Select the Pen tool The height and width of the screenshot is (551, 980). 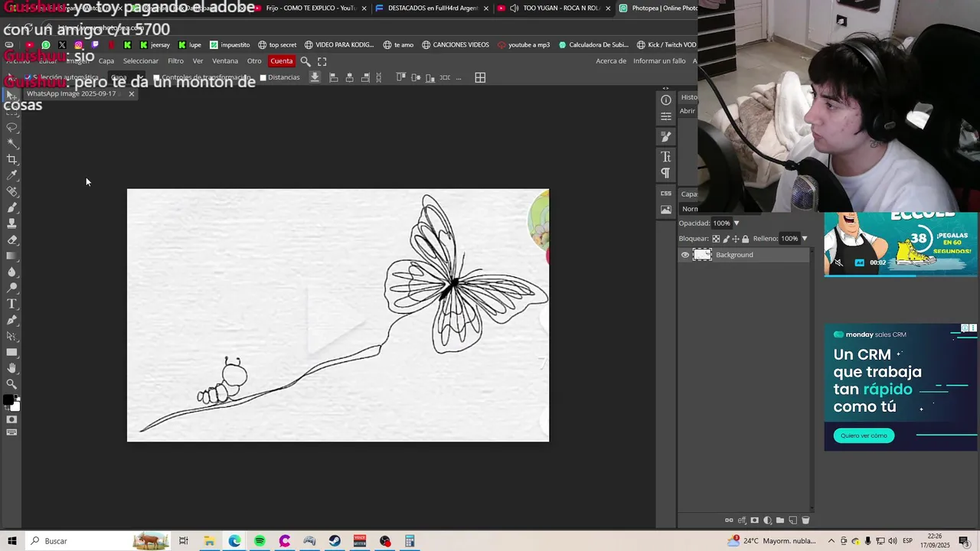click(x=12, y=320)
